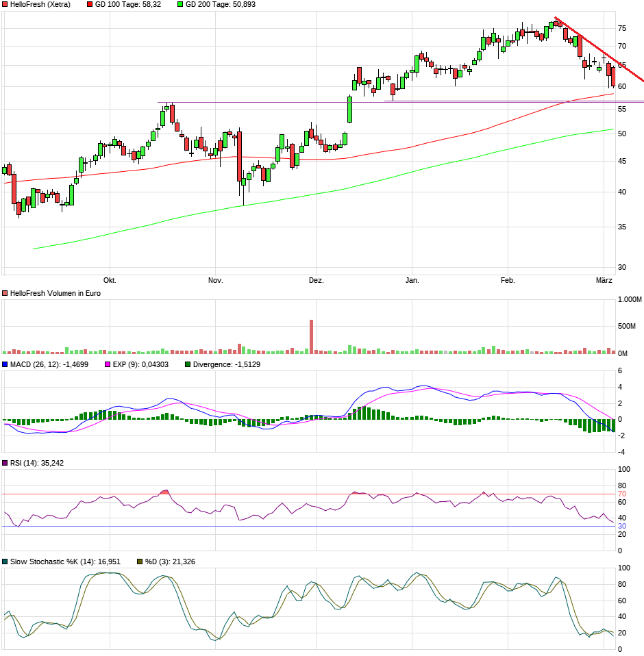This screenshot has height=656, width=644.
Task: Click the 'Nov.' month axis label
Action: click(216, 280)
